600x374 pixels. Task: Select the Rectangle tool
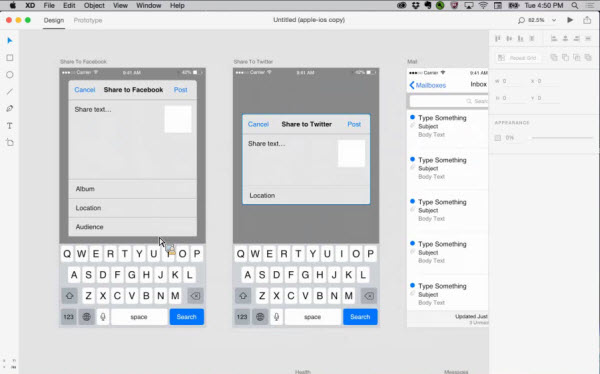(10, 58)
